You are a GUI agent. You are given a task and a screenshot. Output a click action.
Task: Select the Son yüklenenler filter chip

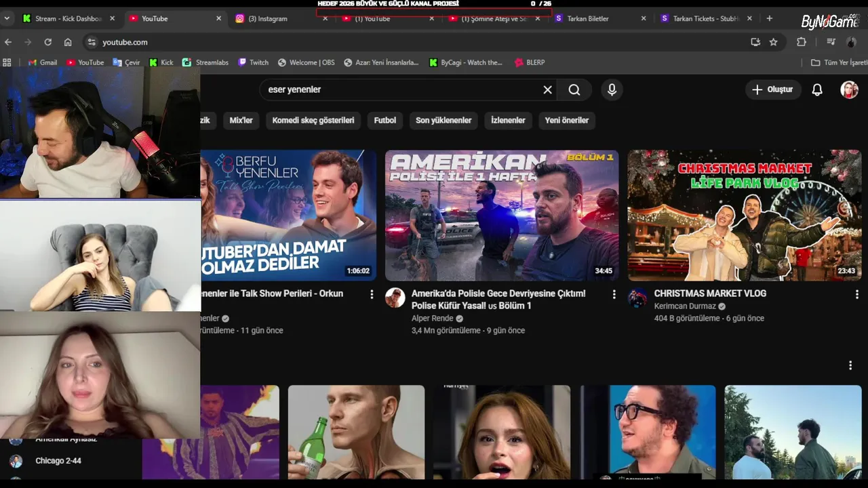[x=443, y=120]
